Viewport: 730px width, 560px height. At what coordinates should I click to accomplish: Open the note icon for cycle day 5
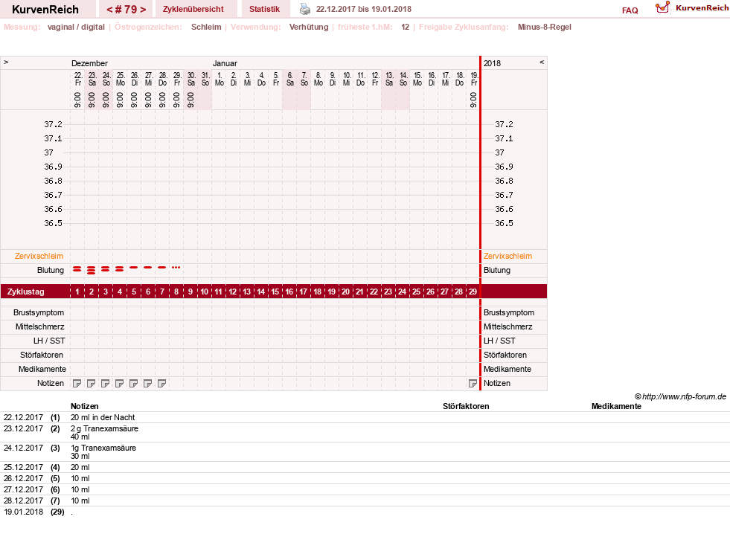134,384
